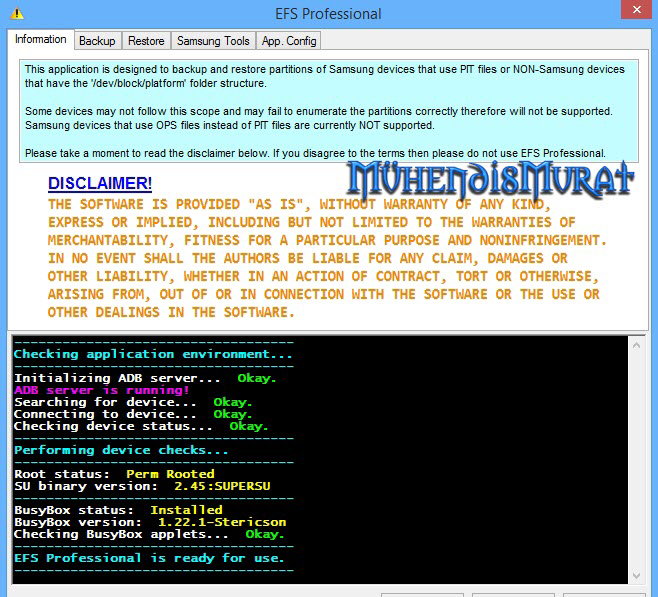Go to the Restore tab
The width and height of the screenshot is (658, 597).
(x=146, y=41)
